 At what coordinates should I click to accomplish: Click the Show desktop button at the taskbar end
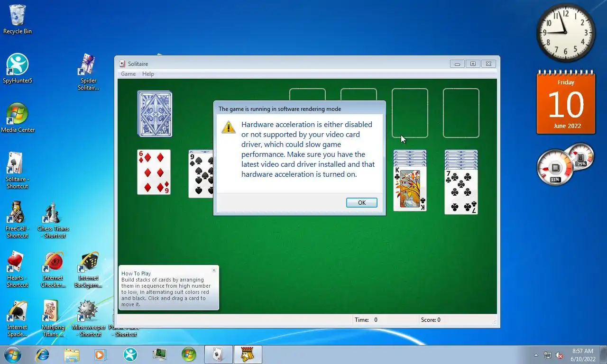click(603, 355)
